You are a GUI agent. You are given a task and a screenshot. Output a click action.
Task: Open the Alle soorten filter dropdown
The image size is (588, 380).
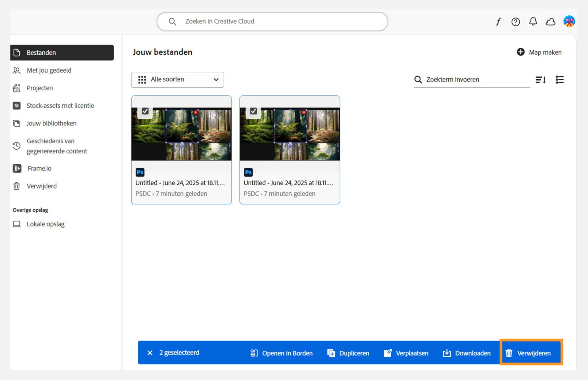[x=178, y=80]
